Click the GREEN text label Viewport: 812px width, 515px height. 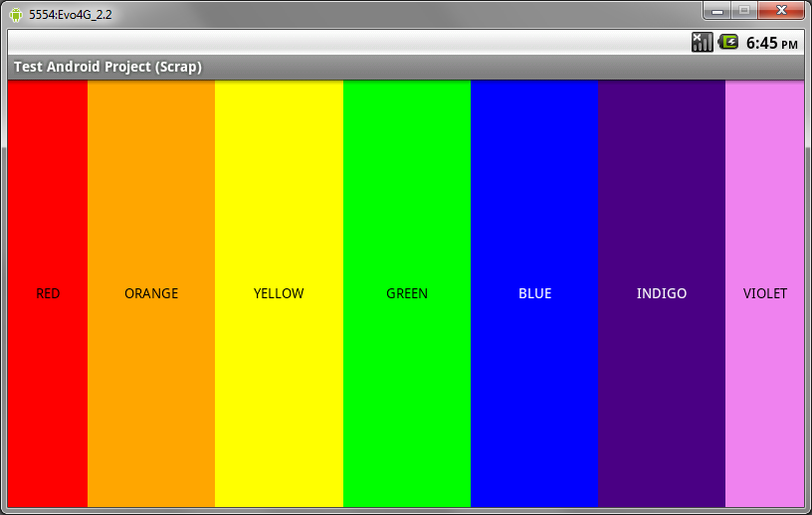coord(407,293)
